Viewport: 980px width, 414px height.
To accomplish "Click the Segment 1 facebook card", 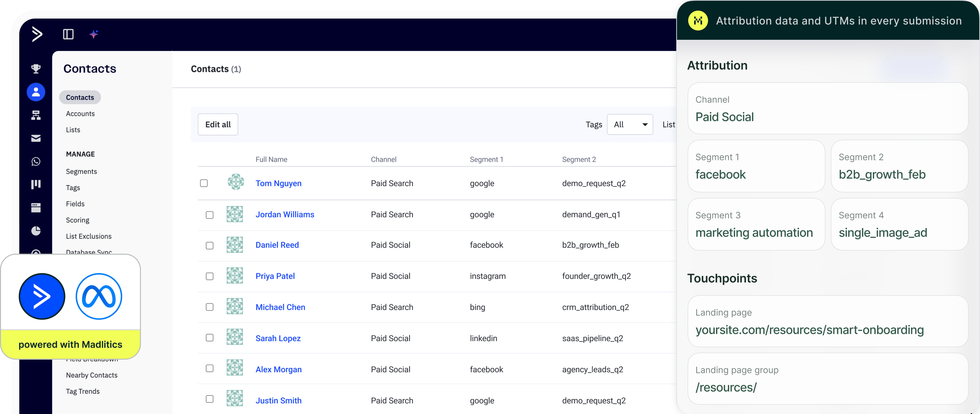I will click(756, 166).
